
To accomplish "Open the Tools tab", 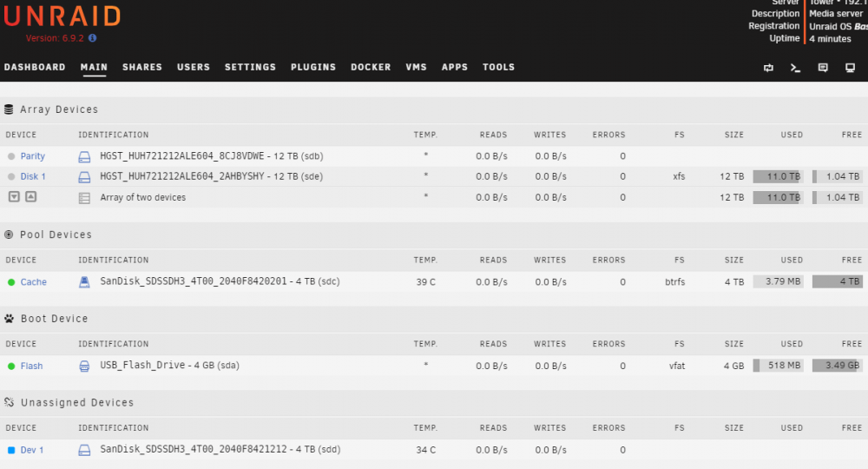I will coord(499,67).
